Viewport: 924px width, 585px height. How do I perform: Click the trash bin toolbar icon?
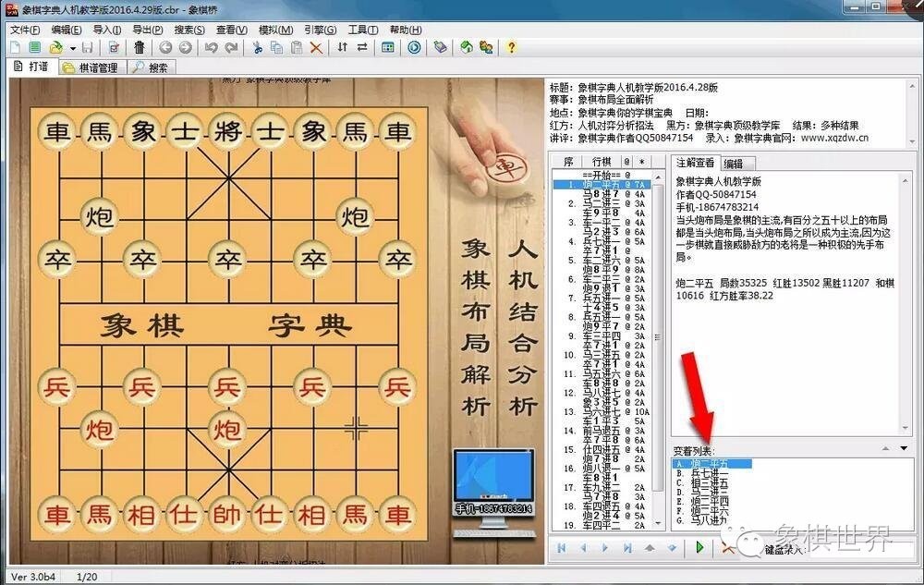pyautogui.click(x=140, y=48)
